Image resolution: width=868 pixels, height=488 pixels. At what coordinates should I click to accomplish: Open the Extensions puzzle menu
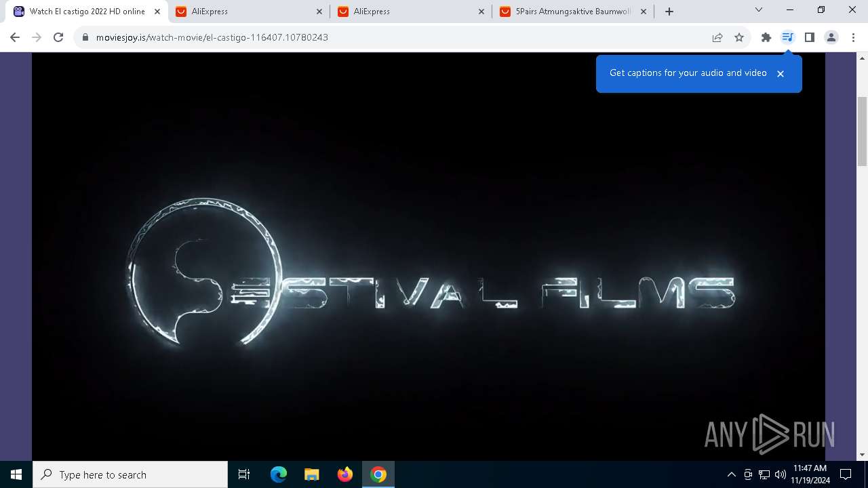click(766, 37)
